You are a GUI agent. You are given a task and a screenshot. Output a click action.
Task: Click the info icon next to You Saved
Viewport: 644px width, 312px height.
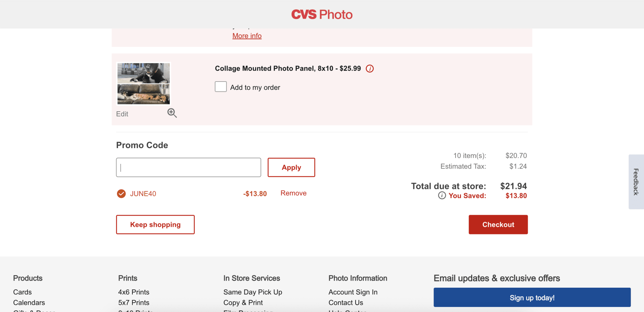(x=442, y=195)
